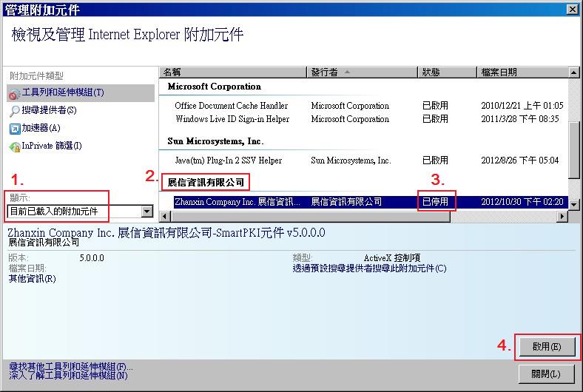This screenshot has height=392, width=583.
Task: Sort by 狀態 column header
Action: pos(448,72)
